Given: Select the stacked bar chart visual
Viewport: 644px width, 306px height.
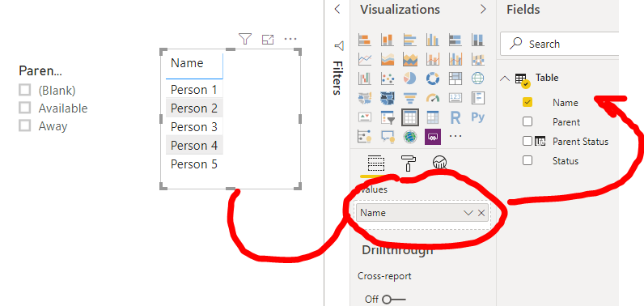Looking at the screenshot, I should tap(365, 40).
